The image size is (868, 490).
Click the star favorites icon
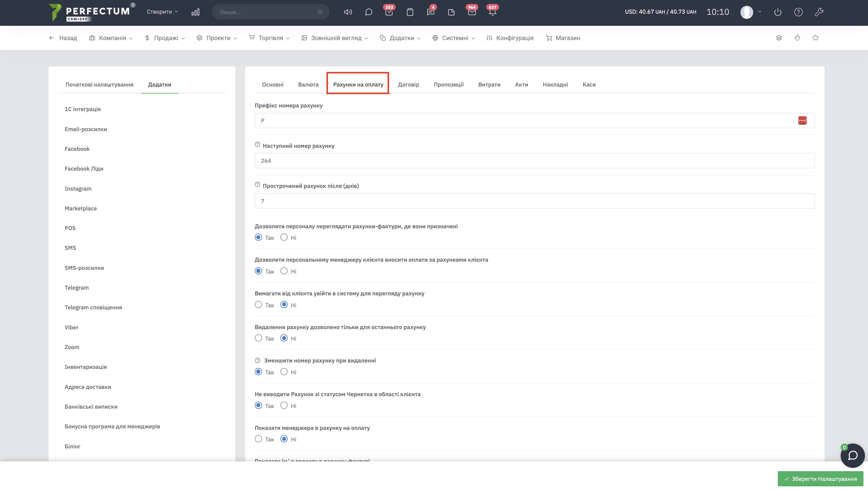tap(815, 38)
